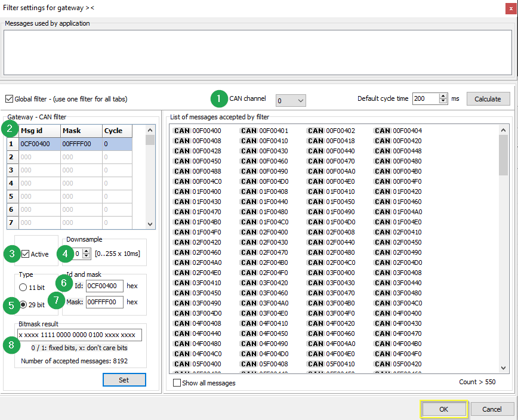Click the Mask hex input field
The image size is (518, 420).
[x=104, y=302]
